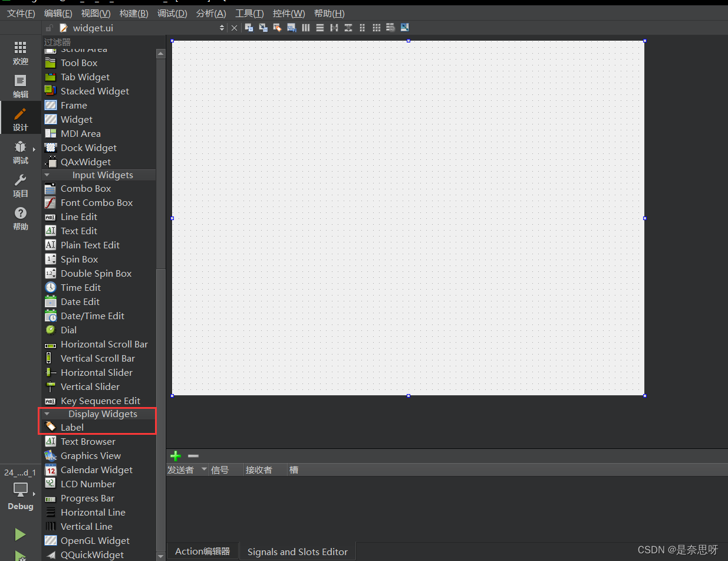The image size is (728, 561).
Task: Apply vertical splitter layout icon
Action: coord(348,28)
